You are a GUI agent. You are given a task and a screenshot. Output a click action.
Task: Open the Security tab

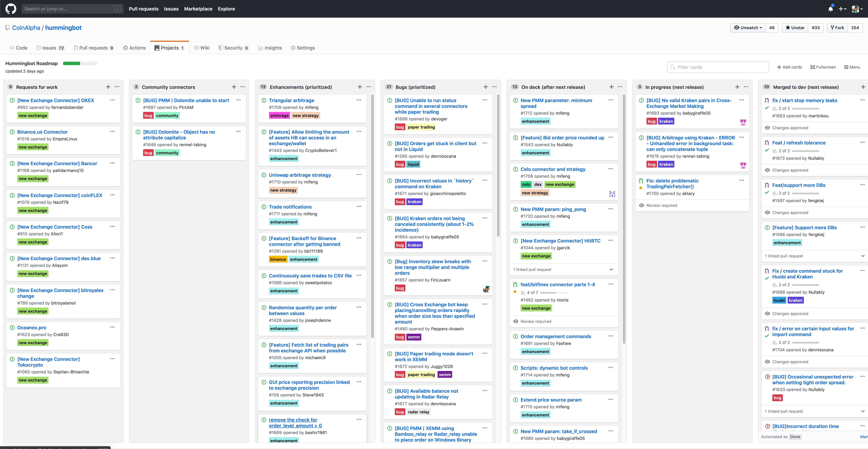234,48
